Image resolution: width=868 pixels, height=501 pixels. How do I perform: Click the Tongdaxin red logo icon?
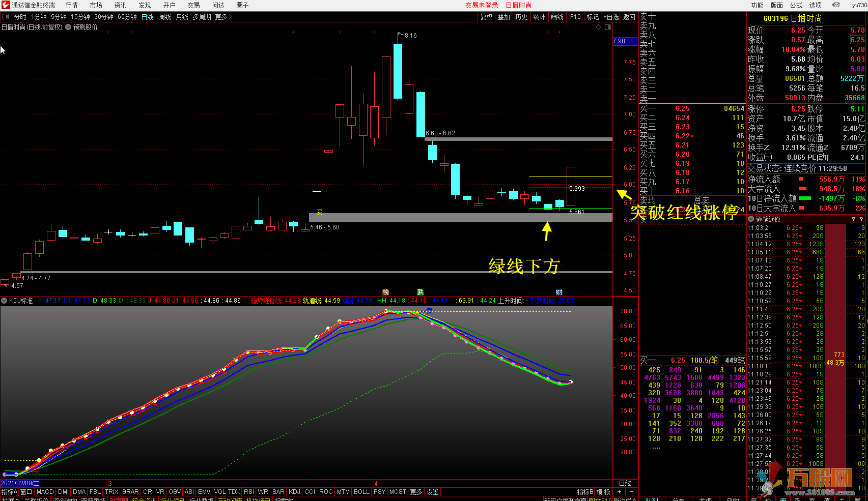pyautogui.click(x=6, y=5)
